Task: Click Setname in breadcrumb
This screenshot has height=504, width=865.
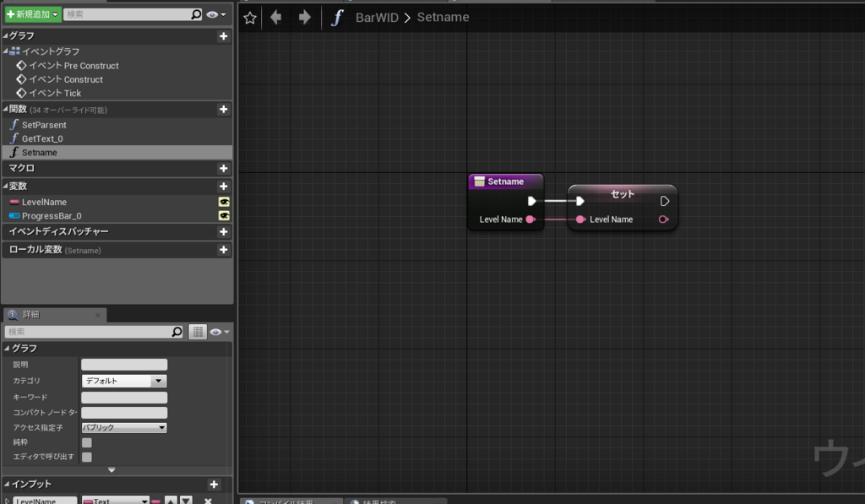Action: [443, 17]
